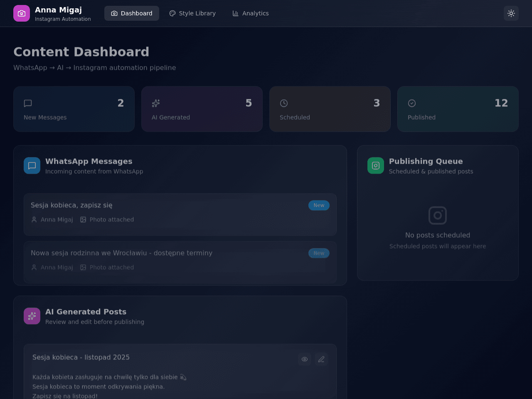Click the 'WhatsApp → AI → Instagram automation pipeline' subtitle
Viewport: 532px width, 399px height.
point(95,68)
